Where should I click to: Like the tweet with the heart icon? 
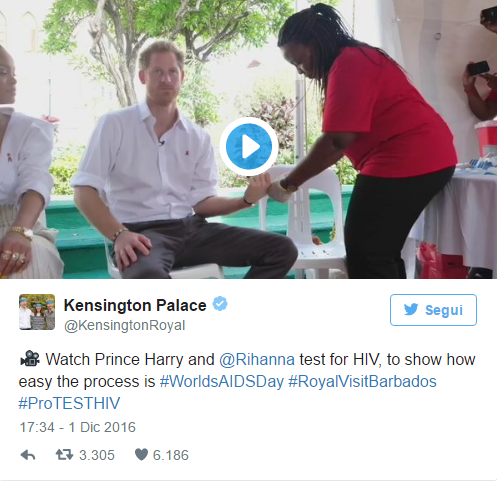[141, 455]
